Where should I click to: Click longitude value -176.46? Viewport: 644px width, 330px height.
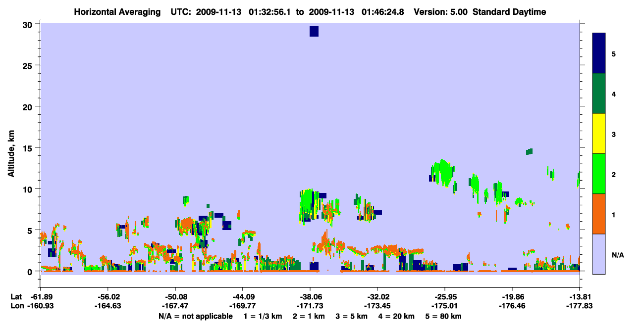point(512,306)
